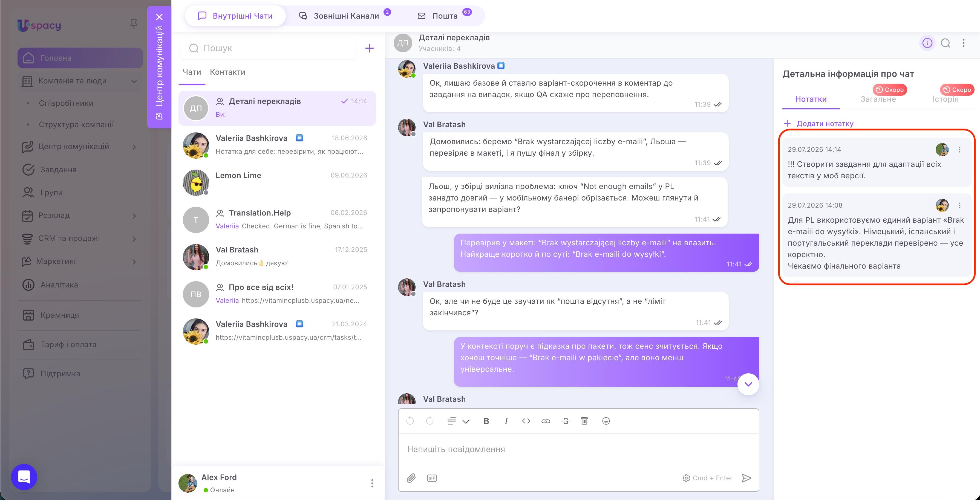980x500 pixels.
Task: Expand the Розклад sidebar section
Action: tap(134, 216)
